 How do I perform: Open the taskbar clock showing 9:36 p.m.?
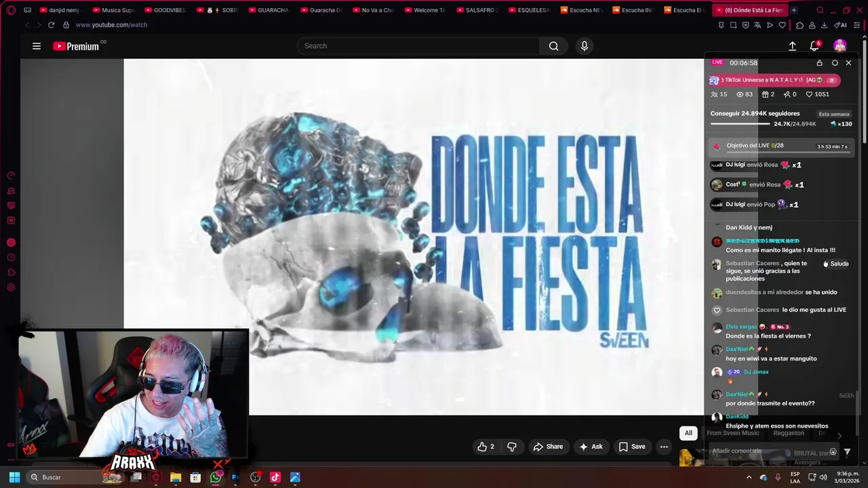847,477
